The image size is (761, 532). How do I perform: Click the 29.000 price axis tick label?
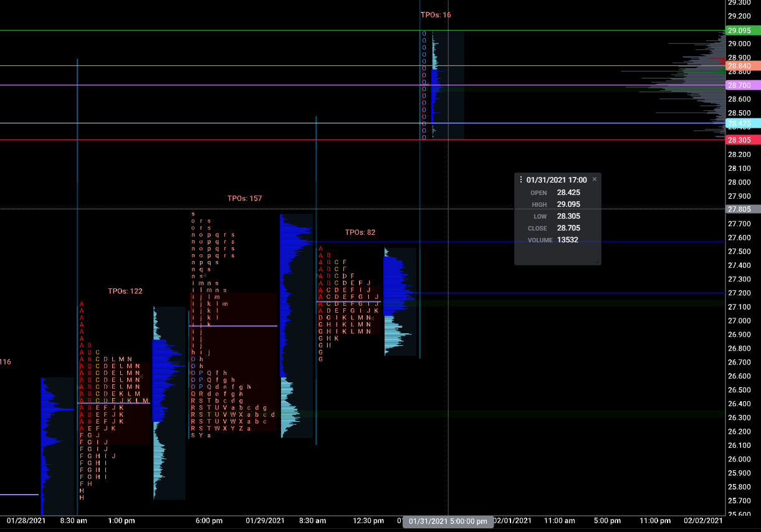pyautogui.click(x=739, y=44)
